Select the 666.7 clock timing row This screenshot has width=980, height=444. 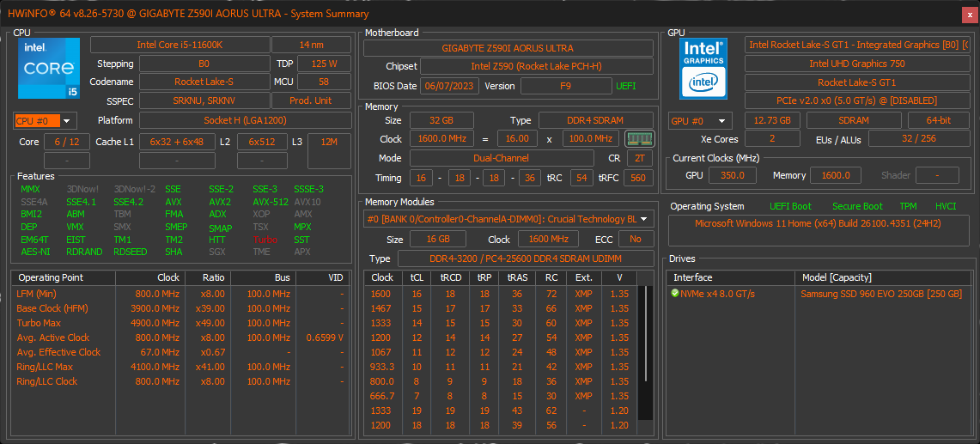(502, 396)
